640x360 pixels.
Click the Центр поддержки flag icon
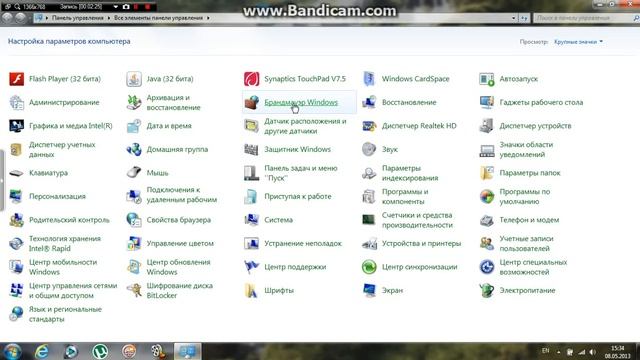(x=251, y=267)
